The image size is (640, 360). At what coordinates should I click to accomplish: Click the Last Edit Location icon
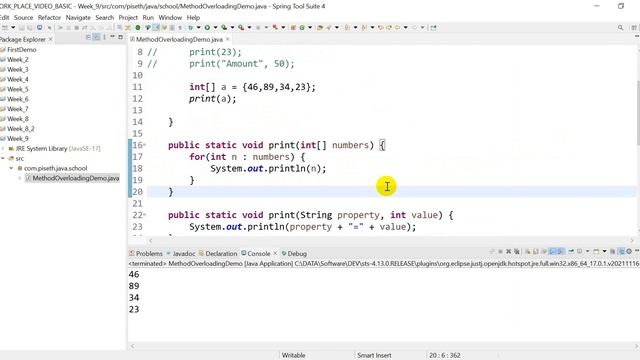point(380,27)
